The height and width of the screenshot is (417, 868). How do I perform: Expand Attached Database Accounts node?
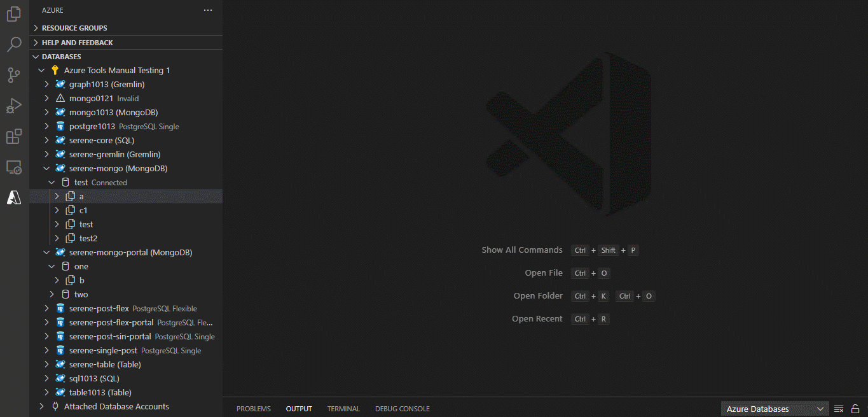41,406
